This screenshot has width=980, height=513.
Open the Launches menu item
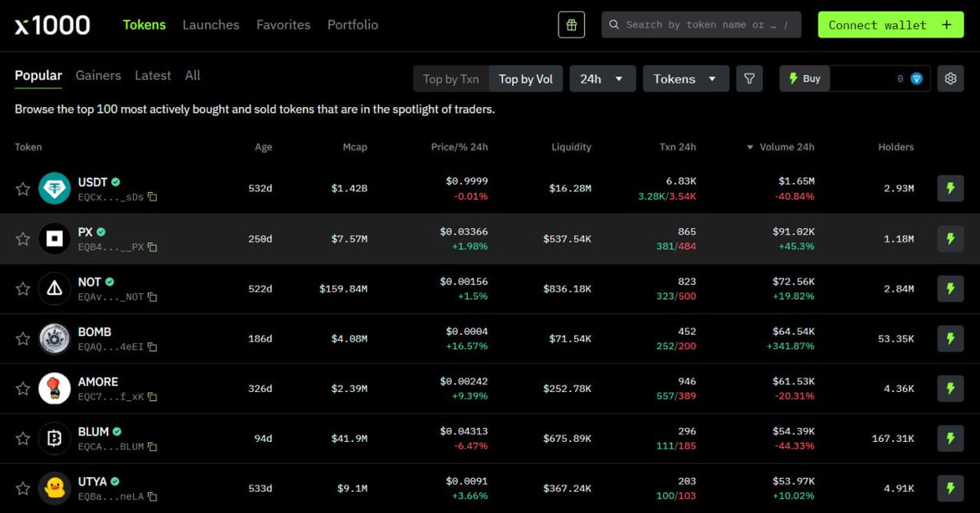pos(211,25)
